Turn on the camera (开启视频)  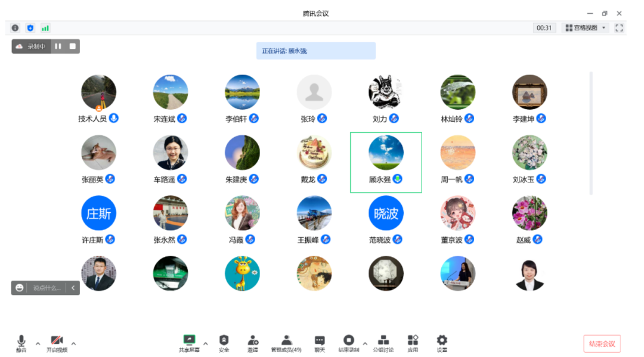[x=57, y=343]
